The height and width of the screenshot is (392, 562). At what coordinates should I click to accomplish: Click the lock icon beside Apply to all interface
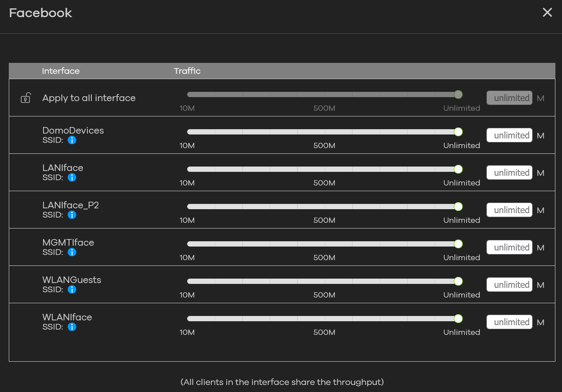pos(25,98)
